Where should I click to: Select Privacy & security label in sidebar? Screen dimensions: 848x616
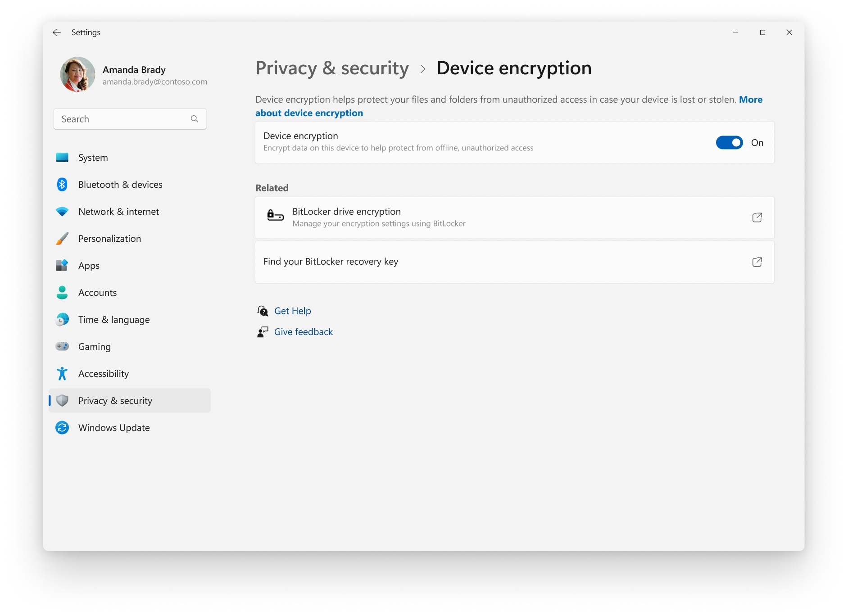[x=115, y=401]
